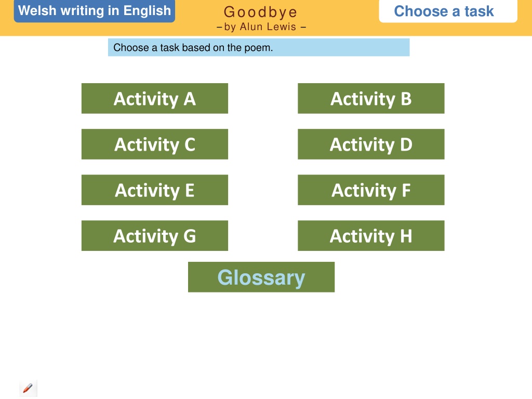Click the blank white area below Glossary
This screenshot has width=532, height=399.
click(261, 343)
